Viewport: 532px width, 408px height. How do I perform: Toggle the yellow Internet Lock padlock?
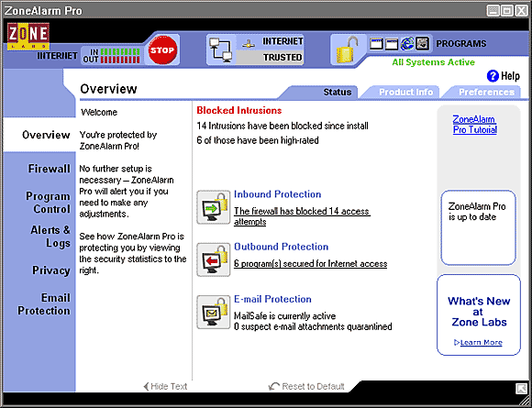point(348,50)
